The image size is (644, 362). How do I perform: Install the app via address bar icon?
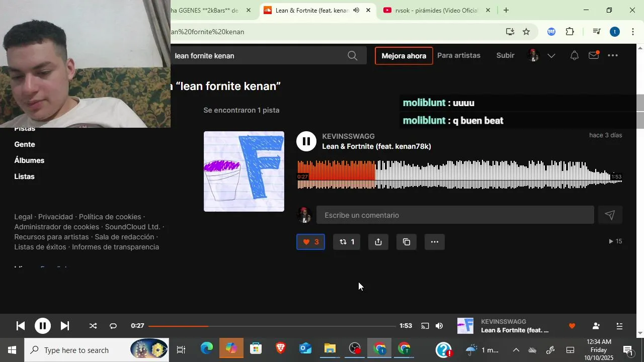tap(510, 32)
